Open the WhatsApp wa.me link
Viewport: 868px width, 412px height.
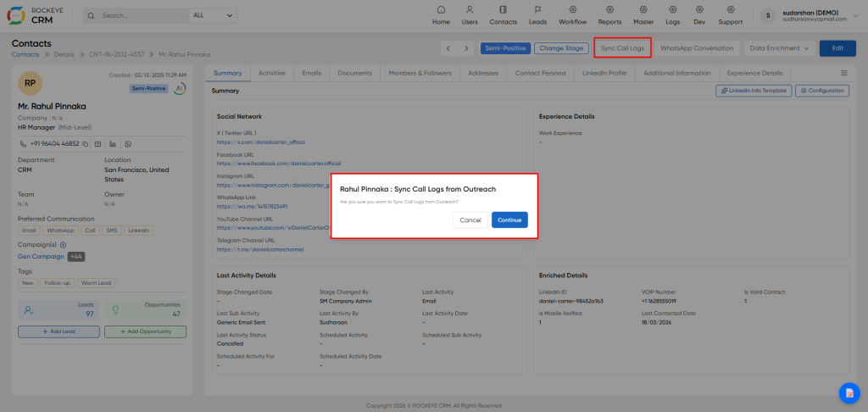point(252,206)
